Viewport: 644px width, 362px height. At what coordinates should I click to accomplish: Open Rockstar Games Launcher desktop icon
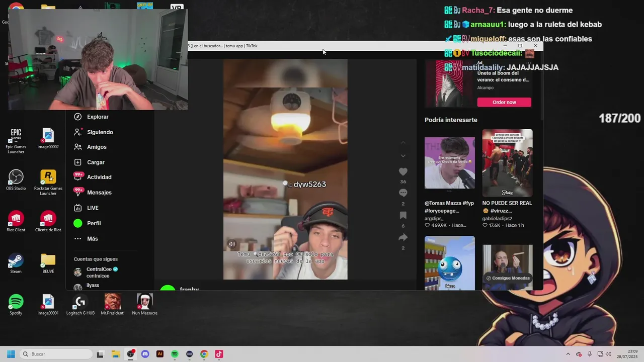point(48,183)
